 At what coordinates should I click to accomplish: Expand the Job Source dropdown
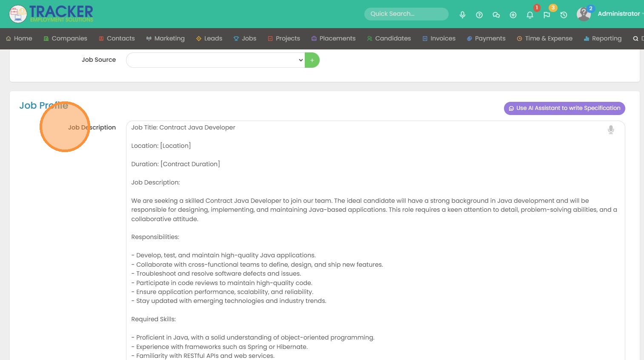coord(215,60)
